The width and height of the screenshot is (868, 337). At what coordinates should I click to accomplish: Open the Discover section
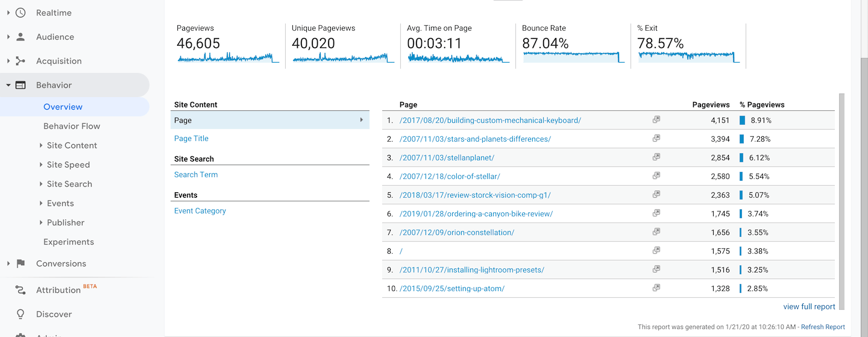54,314
